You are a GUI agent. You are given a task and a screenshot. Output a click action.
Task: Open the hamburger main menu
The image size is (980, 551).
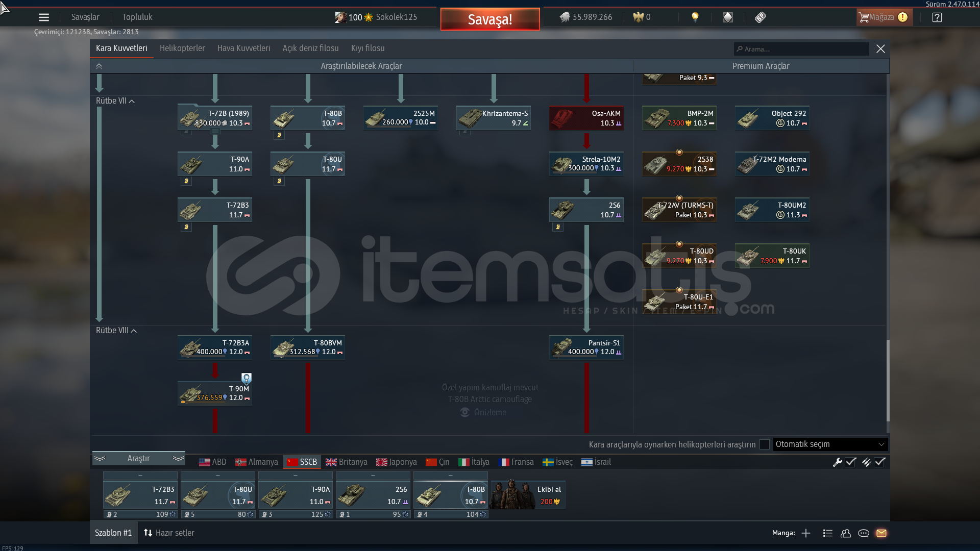44,17
